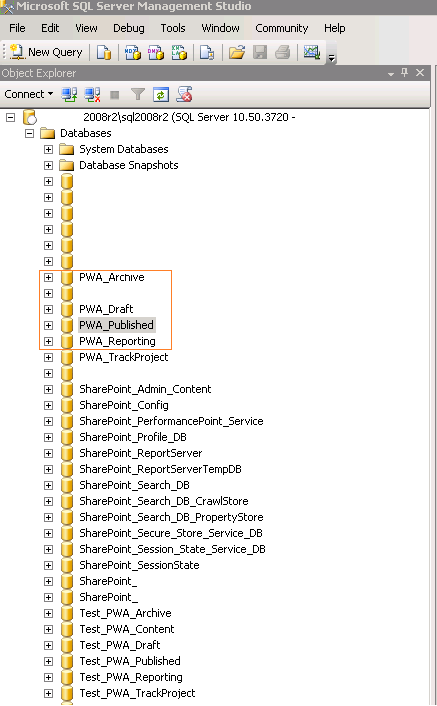Select the SharePoint_Config database
The height and width of the screenshot is (706, 437).
(x=124, y=405)
